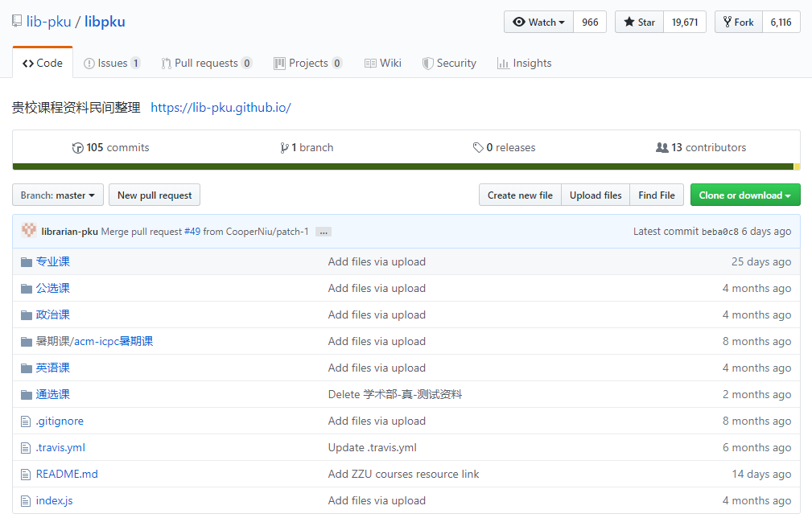Switch to the Issues tab
This screenshot has width=812, height=518.
(112, 63)
